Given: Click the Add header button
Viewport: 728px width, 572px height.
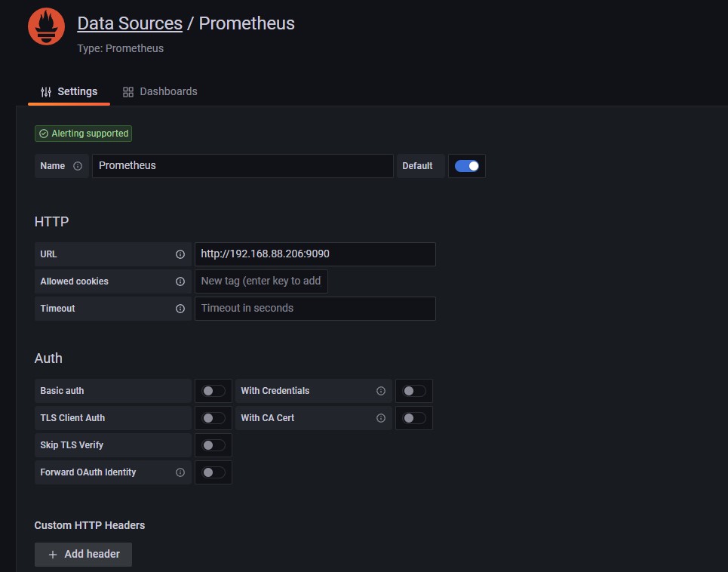Looking at the screenshot, I should (x=83, y=554).
